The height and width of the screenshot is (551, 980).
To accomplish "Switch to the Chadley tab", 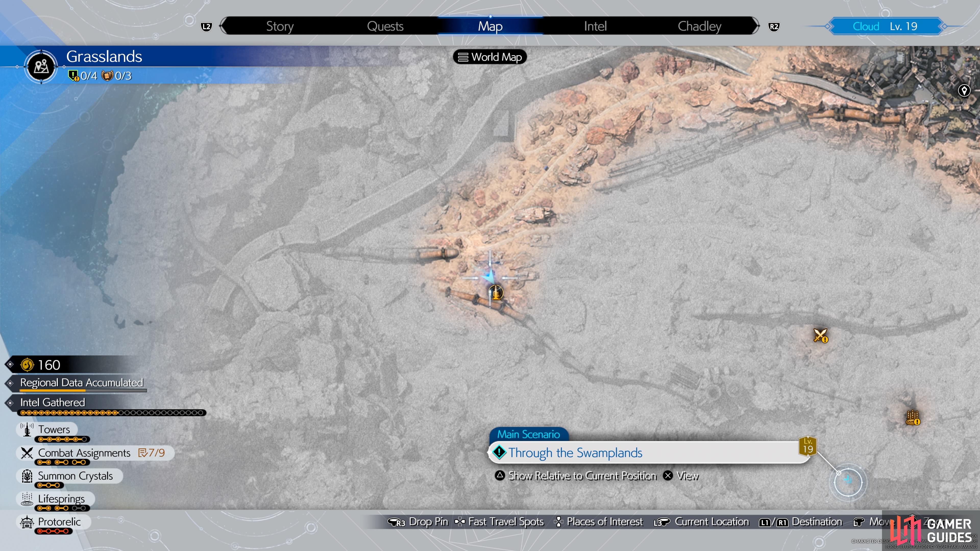I will pos(699,26).
